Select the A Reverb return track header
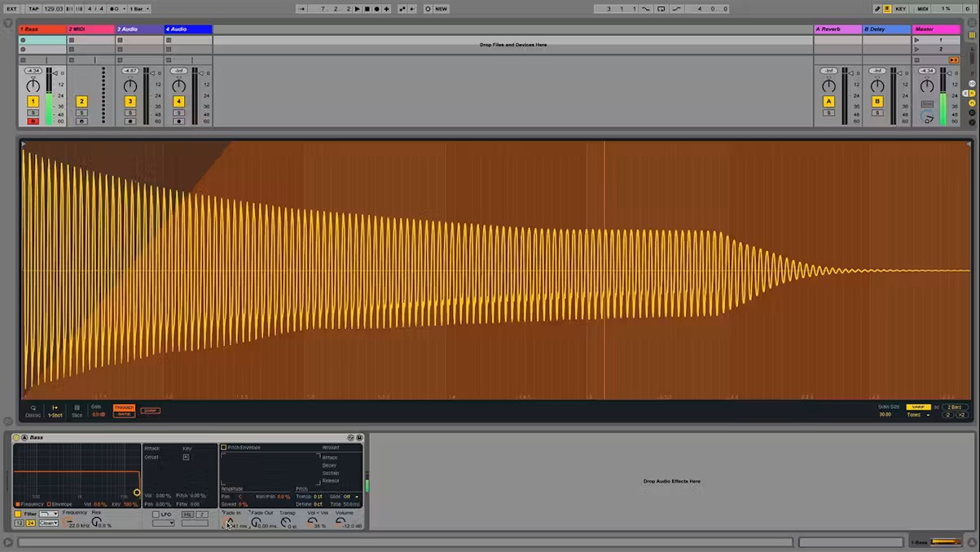The width and height of the screenshot is (980, 552). (x=837, y=29)
